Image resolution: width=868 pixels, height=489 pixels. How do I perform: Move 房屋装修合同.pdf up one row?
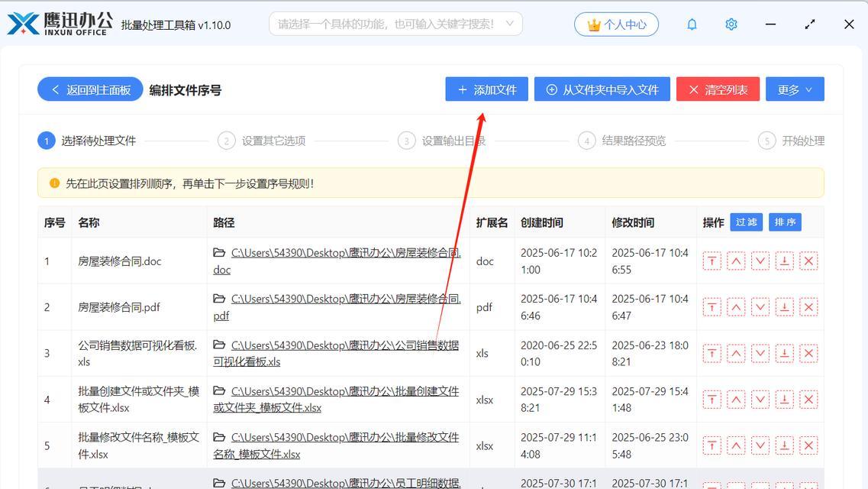[x=736, y=307]
